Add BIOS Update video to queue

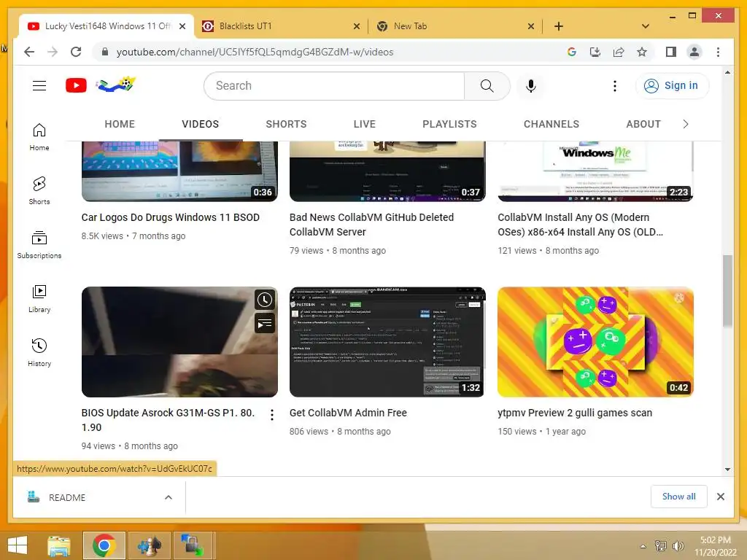(264, 323)
